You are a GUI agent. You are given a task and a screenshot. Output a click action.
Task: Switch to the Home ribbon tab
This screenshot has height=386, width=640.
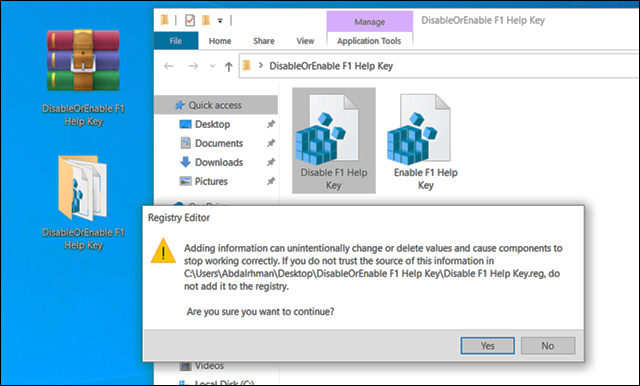[220, 41]
